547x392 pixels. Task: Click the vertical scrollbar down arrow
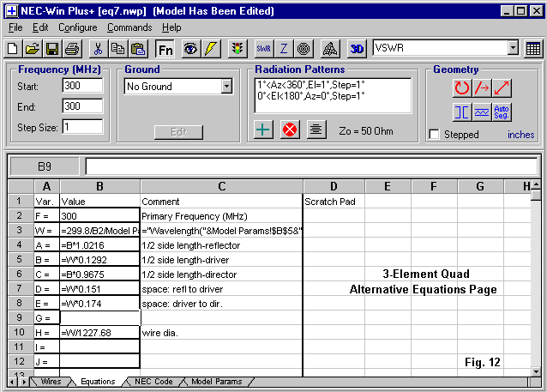coord(537,368)
